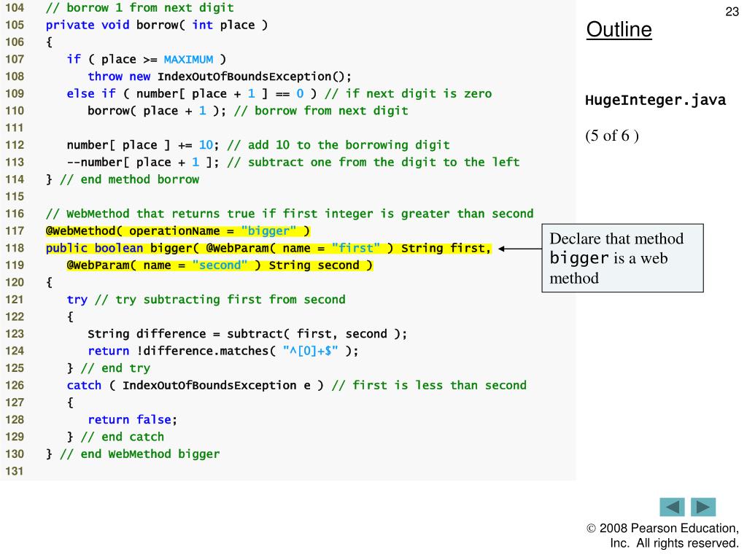Click 'try // try subtracting first from second'

(206, 300)
